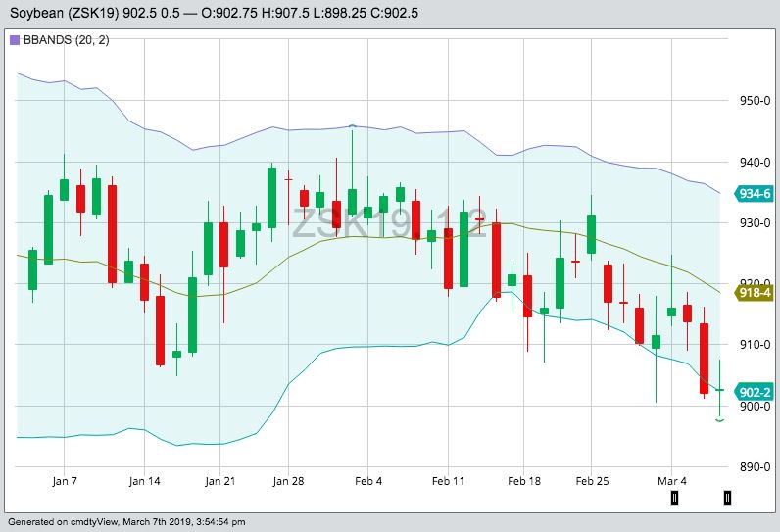Click the purple BBANDS legend color swatch
Screen dimensions: 780x532
click(x=15, y=40)
